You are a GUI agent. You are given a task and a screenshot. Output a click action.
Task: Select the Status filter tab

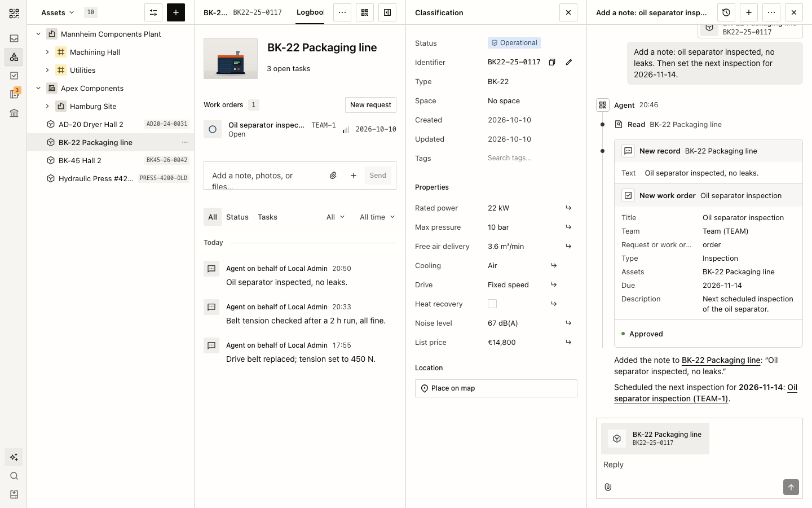pyautogui.click(x=237, y=217)
